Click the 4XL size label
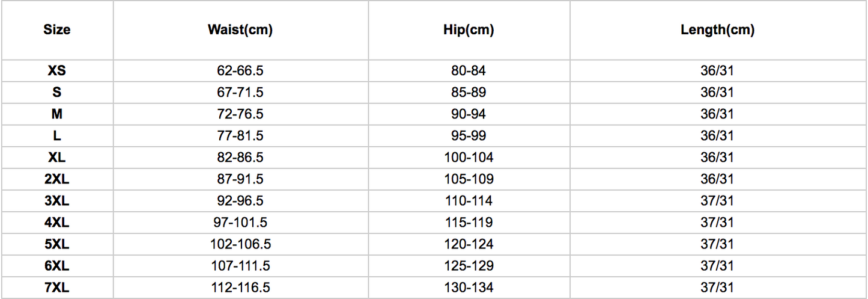The height and width of the screenshot is (299, 868). (x=56, y=223)
